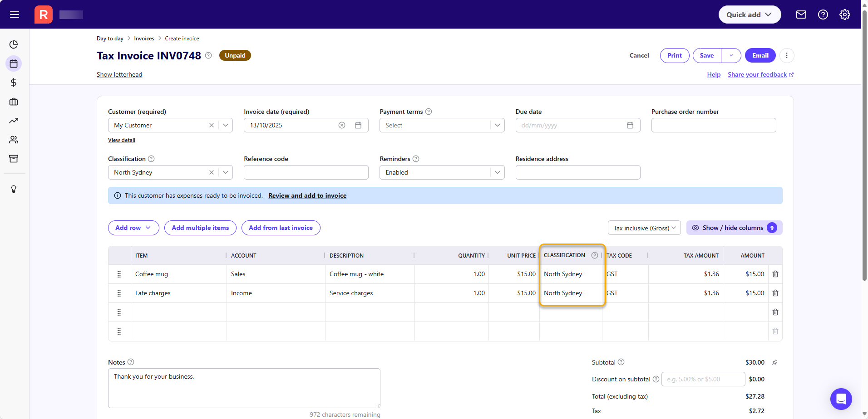Image resolution: width=868 pixels, height=419 pixels.
Task: Open the Money dollar icon in sidebar
Action: (14, 83)
